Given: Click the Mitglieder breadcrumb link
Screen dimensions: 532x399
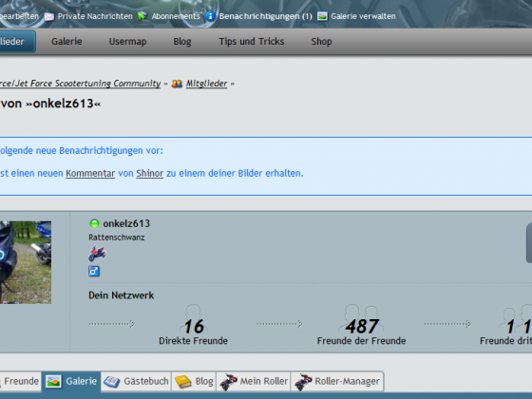Looking at the screenshot, I should click(206, 84).
